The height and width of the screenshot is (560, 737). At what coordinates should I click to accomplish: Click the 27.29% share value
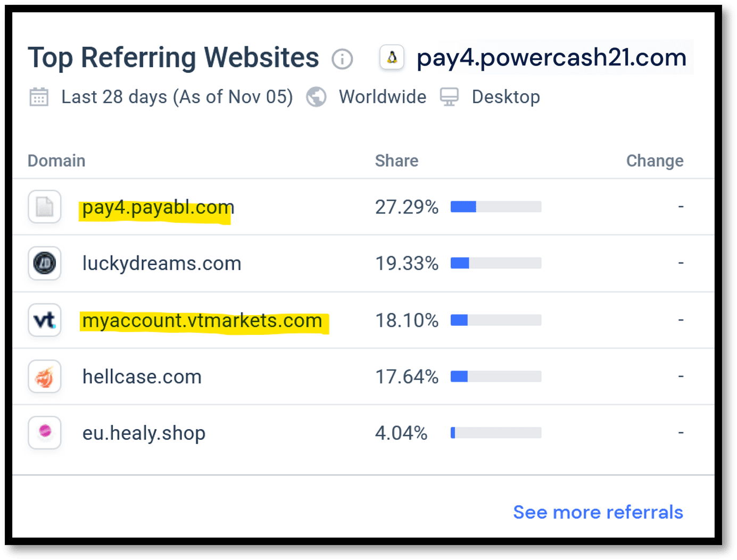pos(407,207)
